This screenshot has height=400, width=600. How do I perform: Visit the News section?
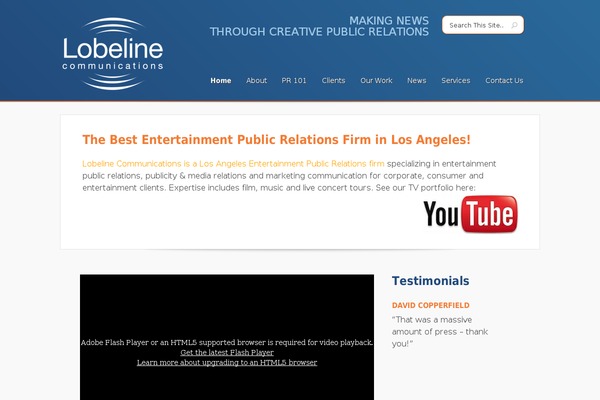[x=417, y=80]
